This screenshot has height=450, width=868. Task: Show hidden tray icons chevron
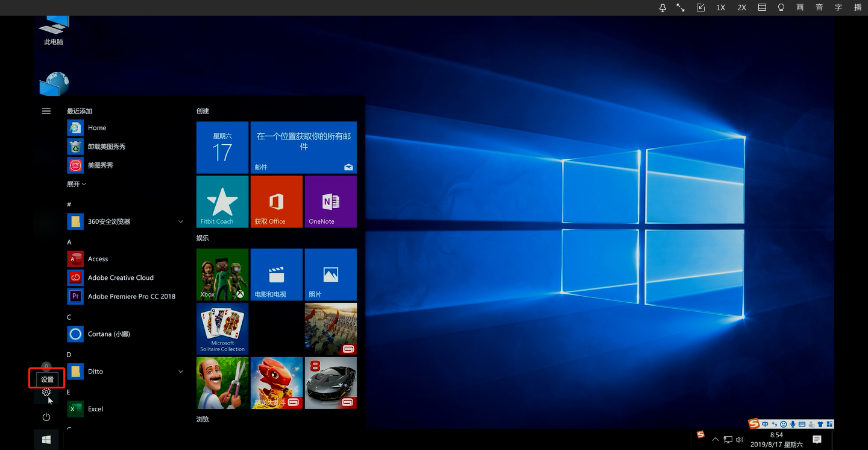pyautogui.click(x=715, y=440)
